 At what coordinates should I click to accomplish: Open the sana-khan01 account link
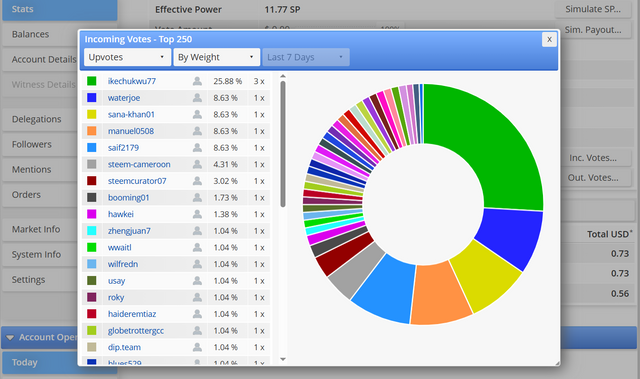tap(131, 115)
